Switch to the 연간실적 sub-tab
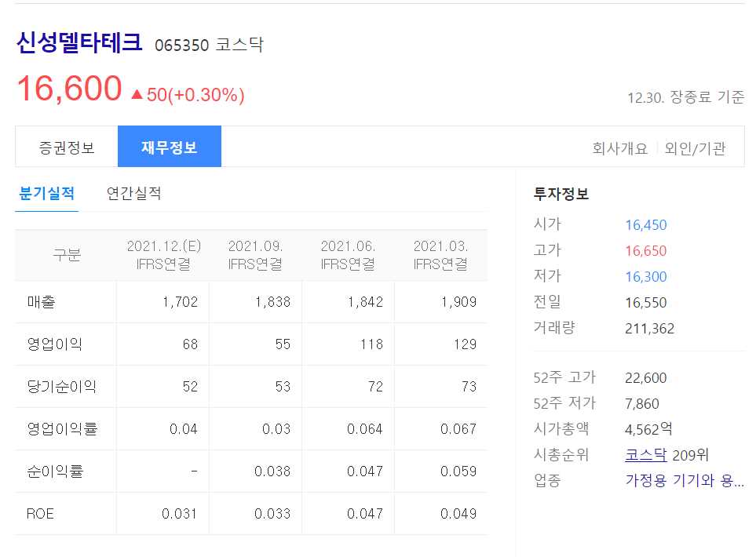 click(x=133, y=194)
